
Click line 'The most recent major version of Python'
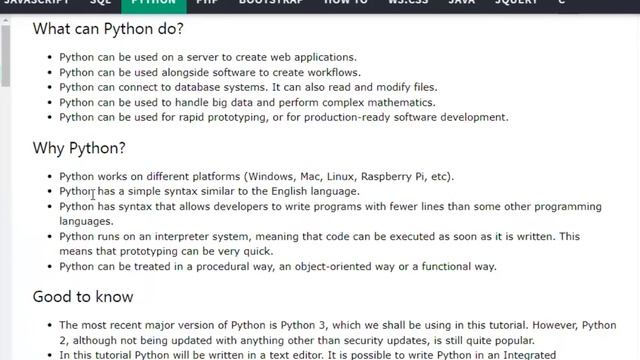[x=338, y=333]
